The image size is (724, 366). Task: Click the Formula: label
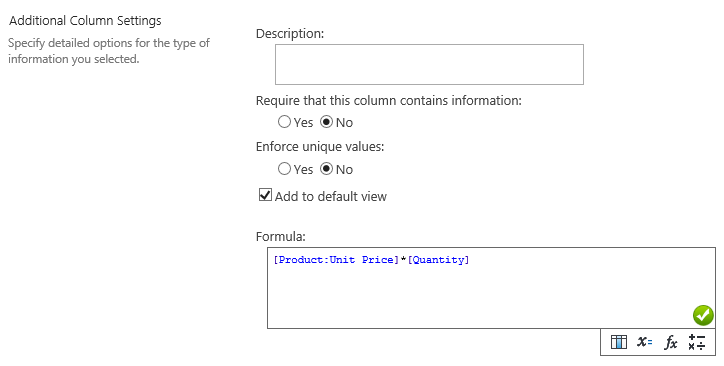[281, 237]
